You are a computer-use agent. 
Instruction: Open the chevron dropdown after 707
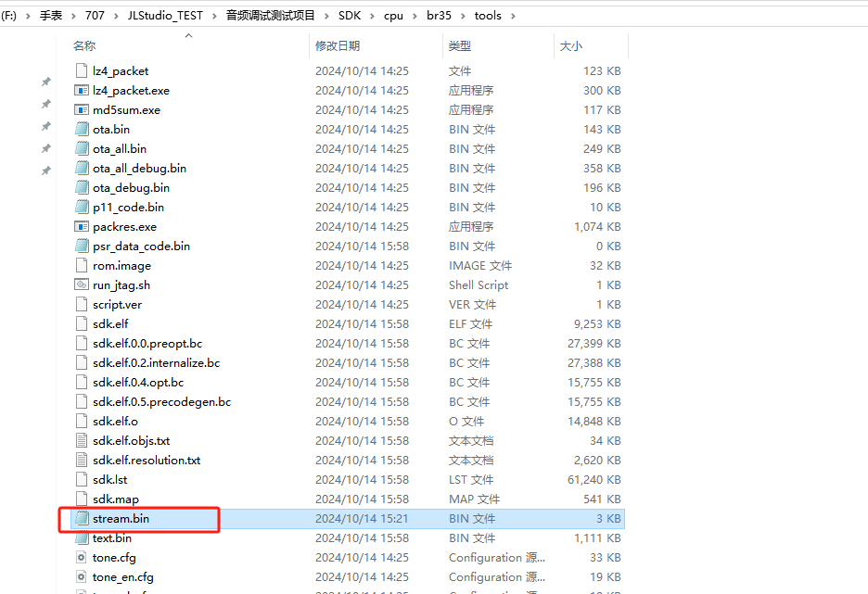pyautogui.click(x=116, y=16)
